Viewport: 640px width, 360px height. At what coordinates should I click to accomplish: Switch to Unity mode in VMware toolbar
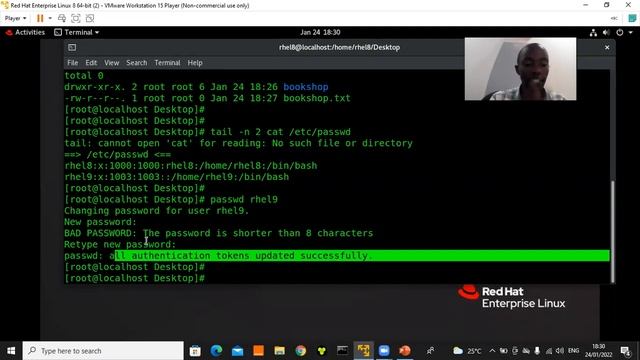[x=90, y=18]
